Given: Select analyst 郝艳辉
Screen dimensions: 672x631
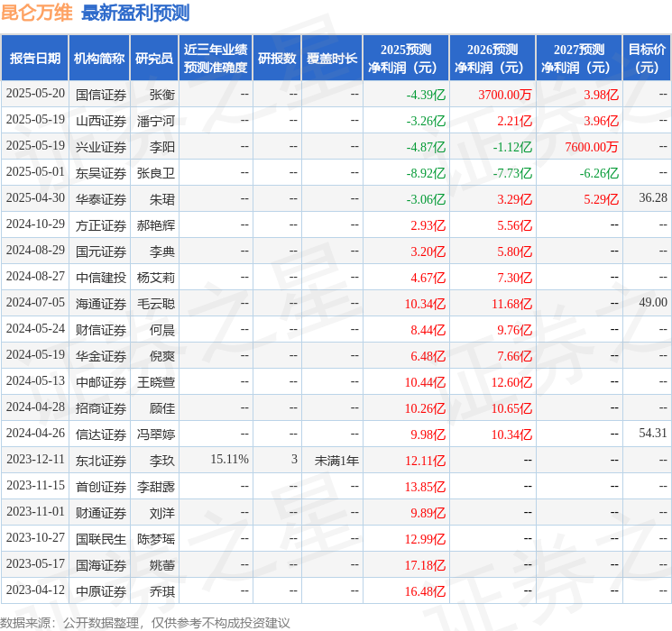Looking at the screenshot, I should 155,225.
